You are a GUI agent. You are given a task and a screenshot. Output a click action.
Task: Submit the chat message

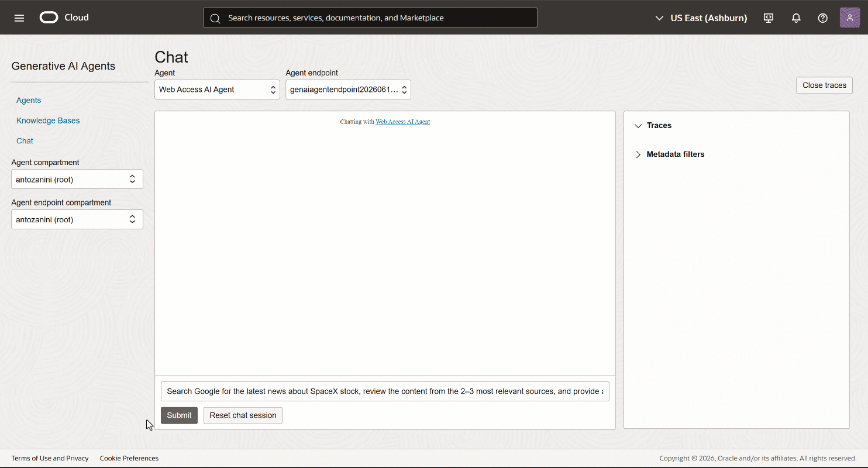(x=179, y=415)
